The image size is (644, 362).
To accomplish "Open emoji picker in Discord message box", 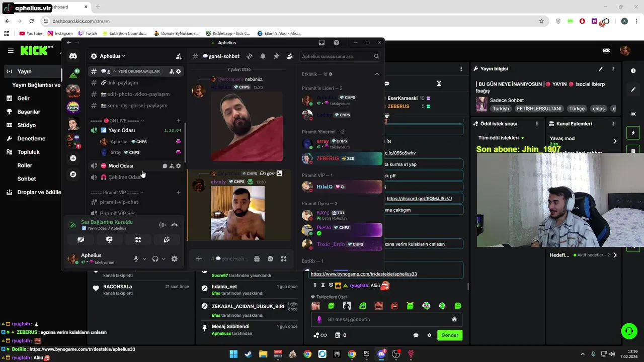I will pyautogui.click(x=270, y=258).
